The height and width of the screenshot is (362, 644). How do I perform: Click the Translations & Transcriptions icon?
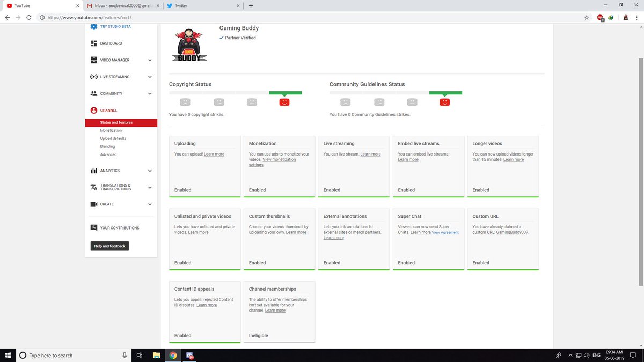click(94, 187)
